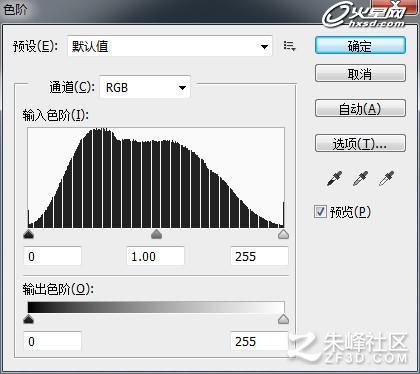
Task: Toggle the 预览 preview checkbox
Action: (320, 212)
